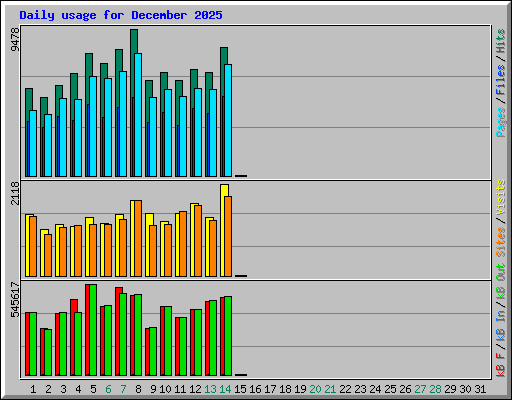
Task: Click day 1 on the x-axis
Action: 33,389
